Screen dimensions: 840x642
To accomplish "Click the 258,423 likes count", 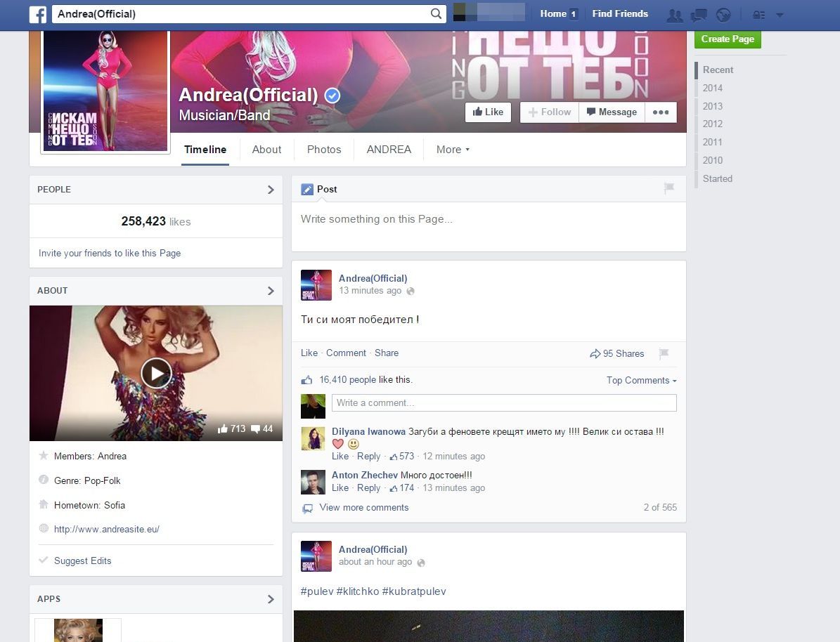I will (156, 221).
